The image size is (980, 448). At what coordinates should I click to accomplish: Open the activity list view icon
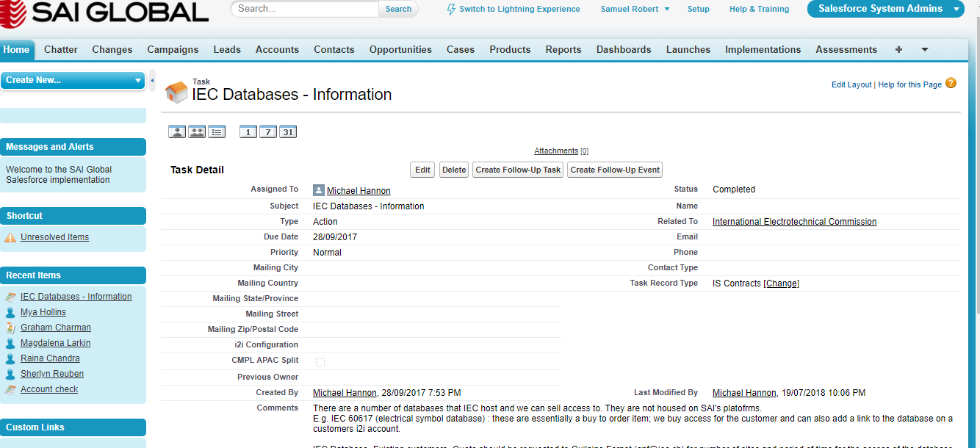coord(216,132)
